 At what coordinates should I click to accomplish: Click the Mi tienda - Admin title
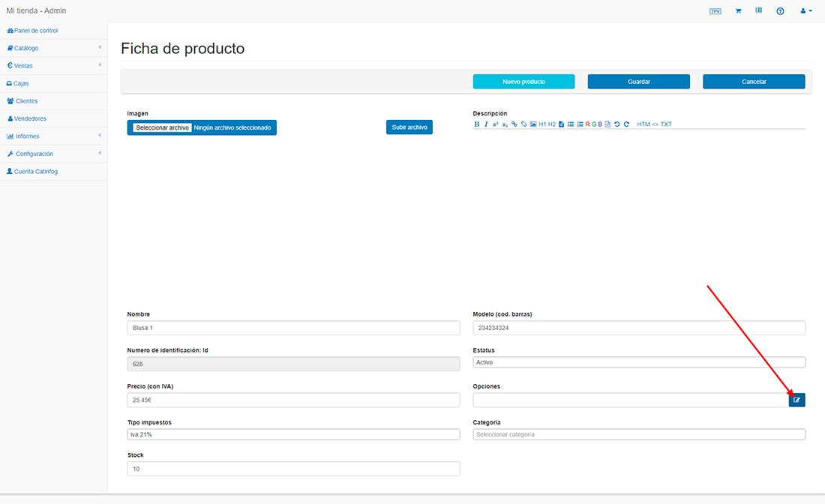point(36,10)
